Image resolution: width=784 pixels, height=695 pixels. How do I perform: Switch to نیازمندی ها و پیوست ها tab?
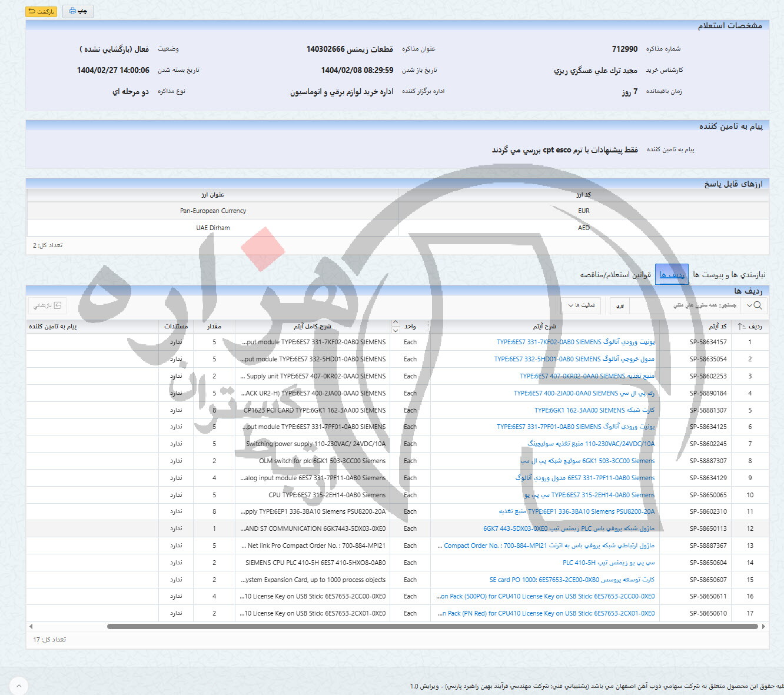(729, 275)
